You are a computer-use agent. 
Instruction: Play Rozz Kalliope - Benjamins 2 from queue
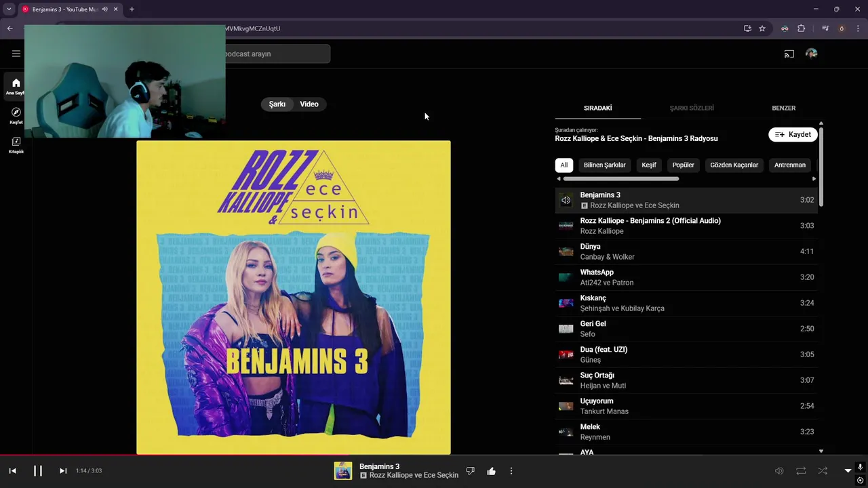[686, 226]
